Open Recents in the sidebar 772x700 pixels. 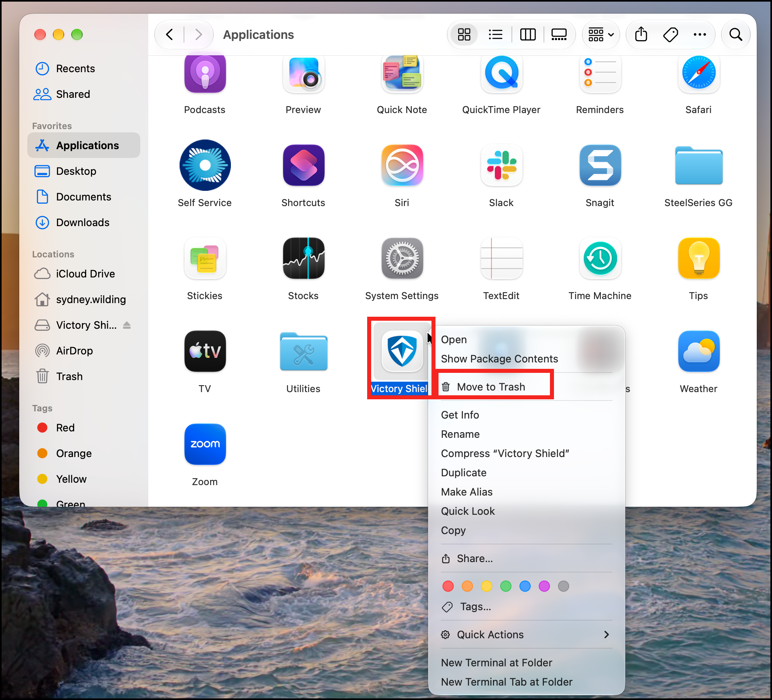click(x=84, y=69)
